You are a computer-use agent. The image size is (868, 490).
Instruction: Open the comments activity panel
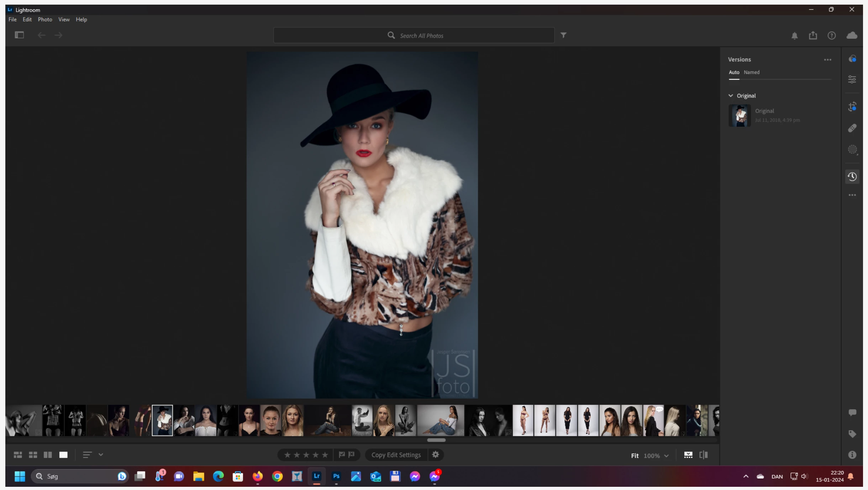852,412
